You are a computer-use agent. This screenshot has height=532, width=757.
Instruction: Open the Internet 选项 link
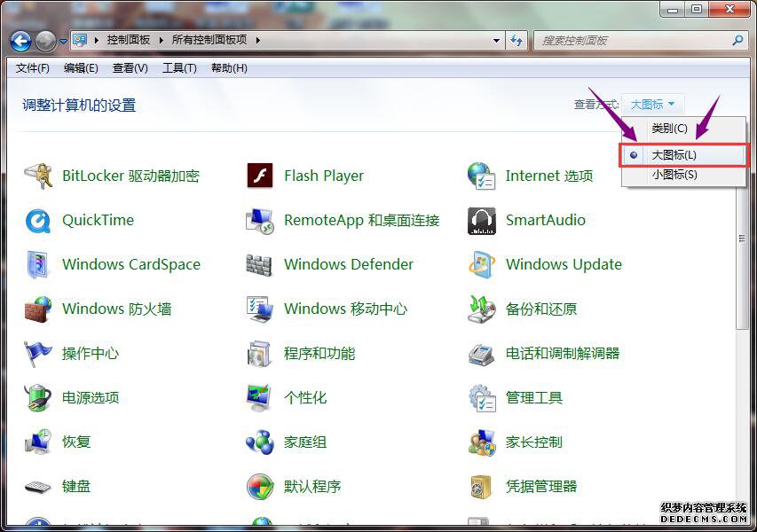(x=549, y=176)
